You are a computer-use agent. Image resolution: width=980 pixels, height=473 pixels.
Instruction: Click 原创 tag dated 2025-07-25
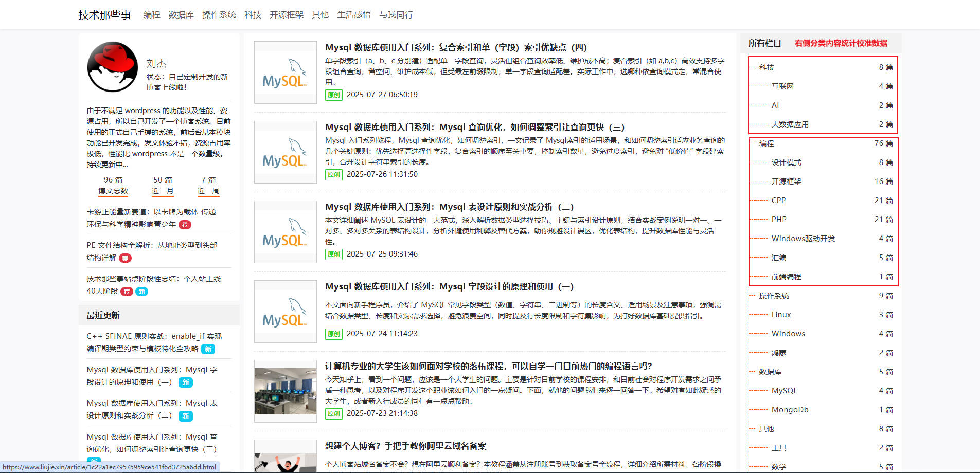pyautogui.click(x=334, y=254)
